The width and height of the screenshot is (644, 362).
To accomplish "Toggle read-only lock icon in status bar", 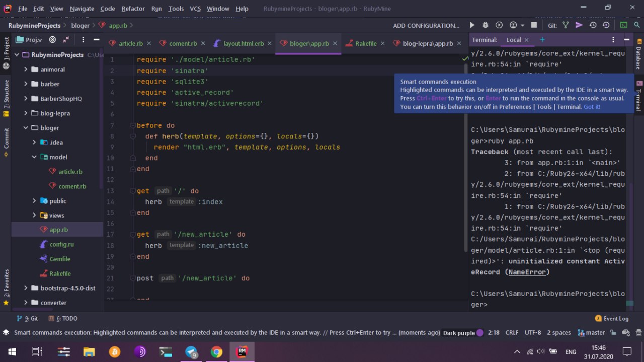I will point(613,333).
